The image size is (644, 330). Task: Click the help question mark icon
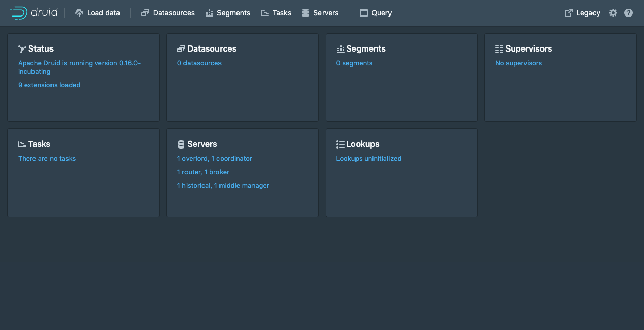click(x=628, y=13)
